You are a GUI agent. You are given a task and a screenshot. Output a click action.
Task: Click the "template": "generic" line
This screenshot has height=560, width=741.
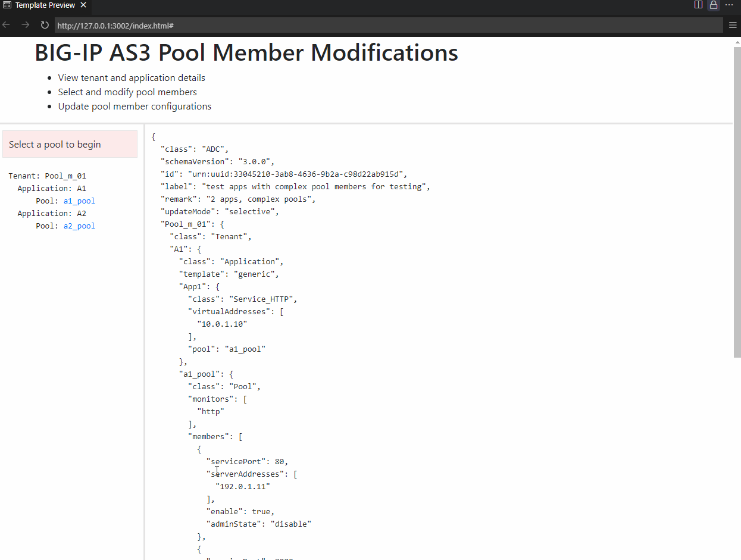(229, 274)
